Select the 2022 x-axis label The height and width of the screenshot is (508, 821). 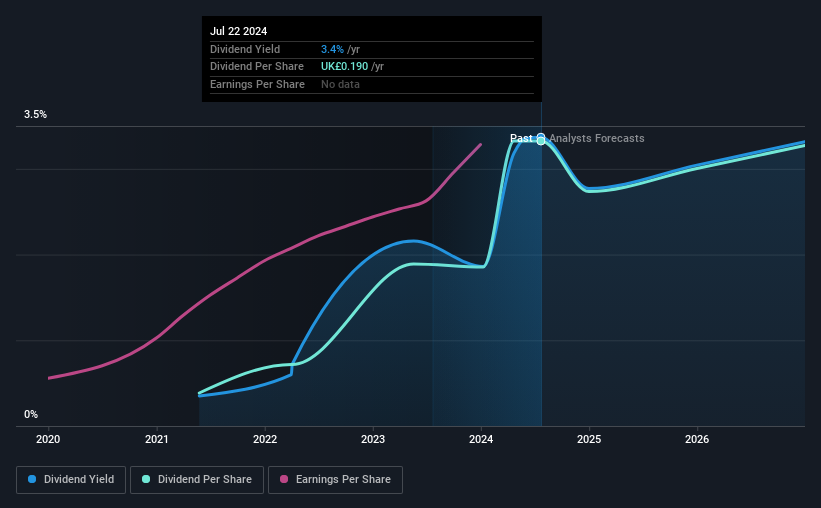265,439
